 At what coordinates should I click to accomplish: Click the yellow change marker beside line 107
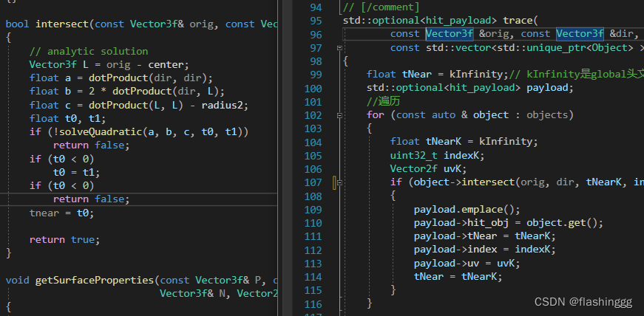point(335,182)
